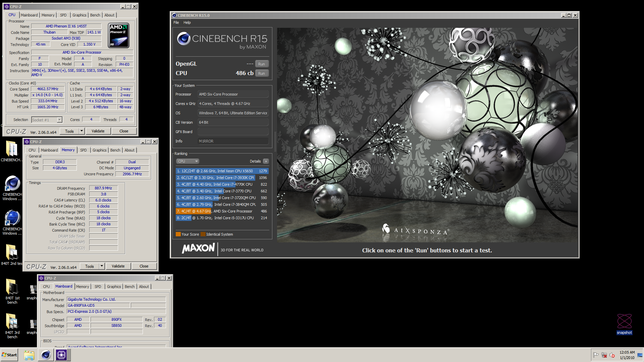Screen dimensions: 644x362
Task: Open Memory tab in top CPU-Z window
Action: tap(48, 15)
